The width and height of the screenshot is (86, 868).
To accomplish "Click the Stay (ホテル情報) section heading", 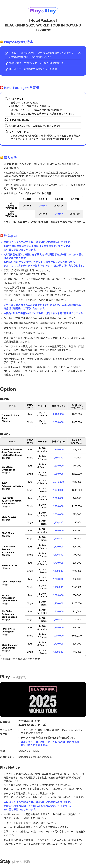I will click(15, 861).
